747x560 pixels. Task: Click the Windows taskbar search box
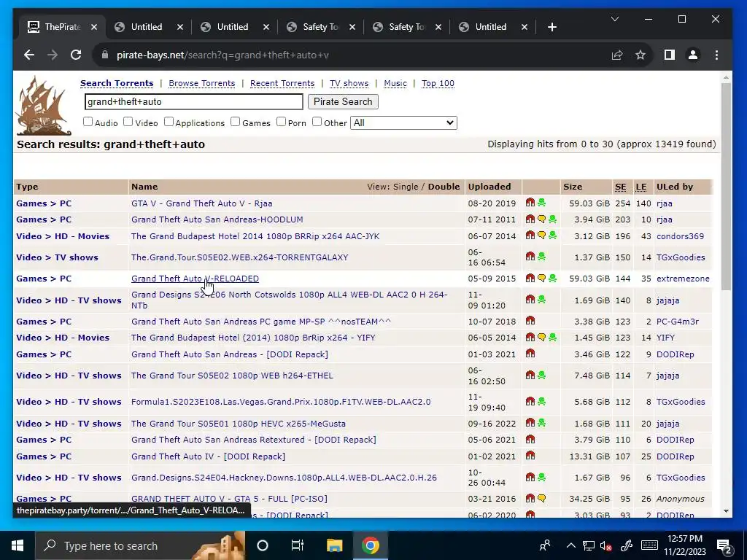tap(140, 545)
